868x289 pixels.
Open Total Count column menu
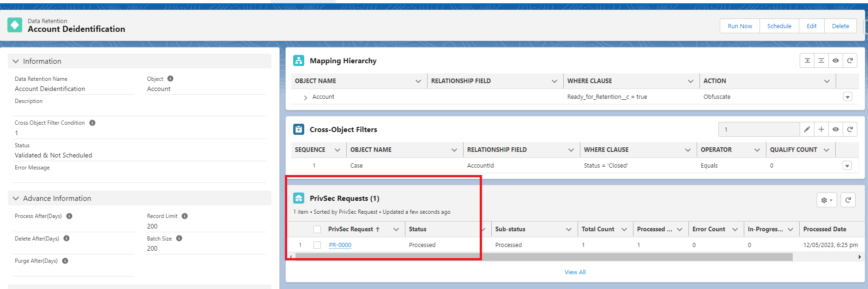(x=624, y=229)
